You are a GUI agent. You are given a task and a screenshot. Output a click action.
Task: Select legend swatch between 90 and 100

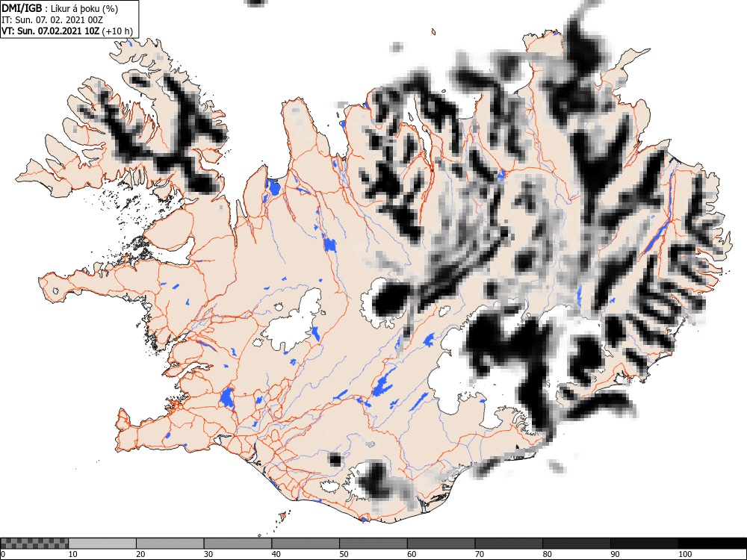[x=644, y=544]
